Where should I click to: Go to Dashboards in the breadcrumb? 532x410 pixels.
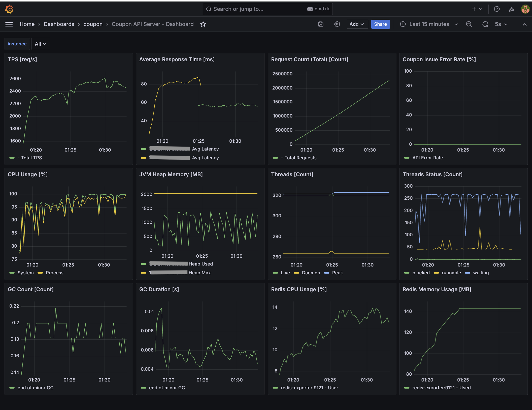tap(59, 24)
